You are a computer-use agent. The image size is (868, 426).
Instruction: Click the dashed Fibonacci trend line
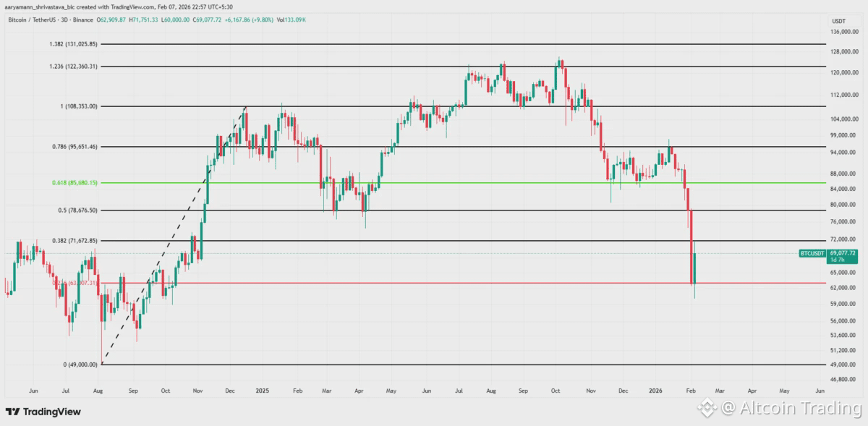pos(174,236)
